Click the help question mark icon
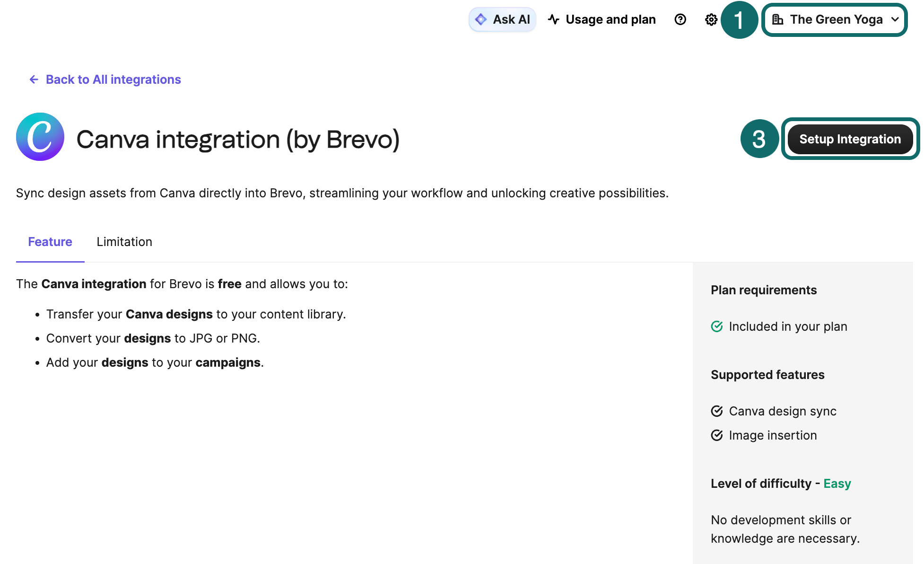924x564 pixels. pos(680,19)
